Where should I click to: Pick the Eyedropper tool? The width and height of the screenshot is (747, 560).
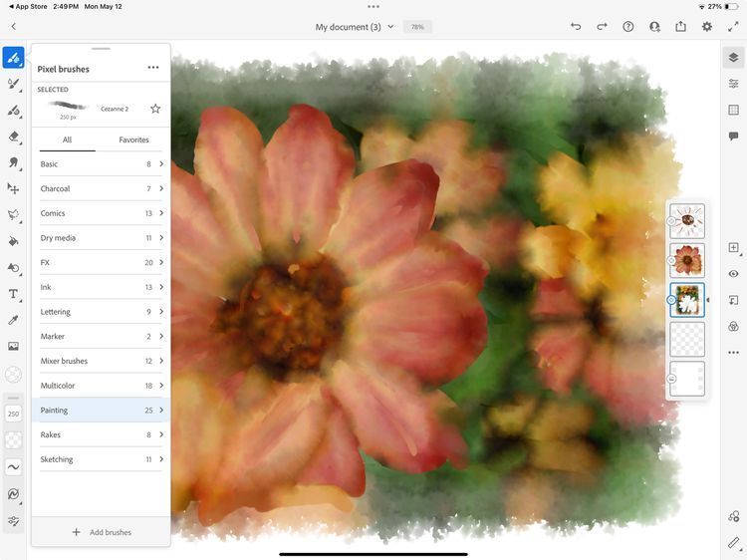pos(14,320)
